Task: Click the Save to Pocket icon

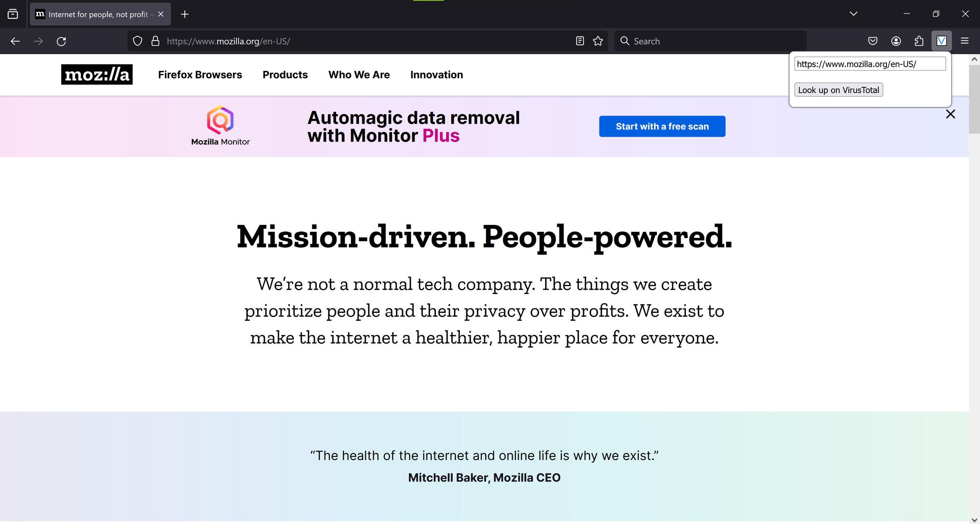Action: coord(873,41)
